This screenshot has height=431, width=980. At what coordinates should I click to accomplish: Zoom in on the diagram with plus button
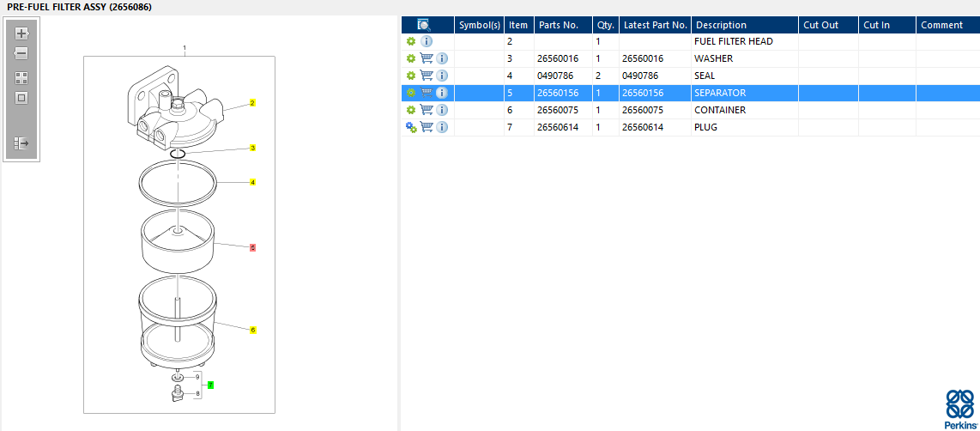[21, 33]
